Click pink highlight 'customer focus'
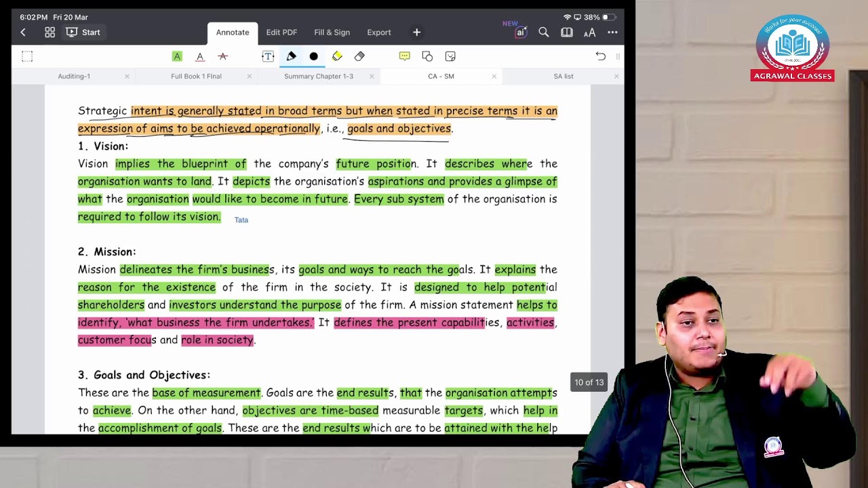 click(x=117, y=340)
